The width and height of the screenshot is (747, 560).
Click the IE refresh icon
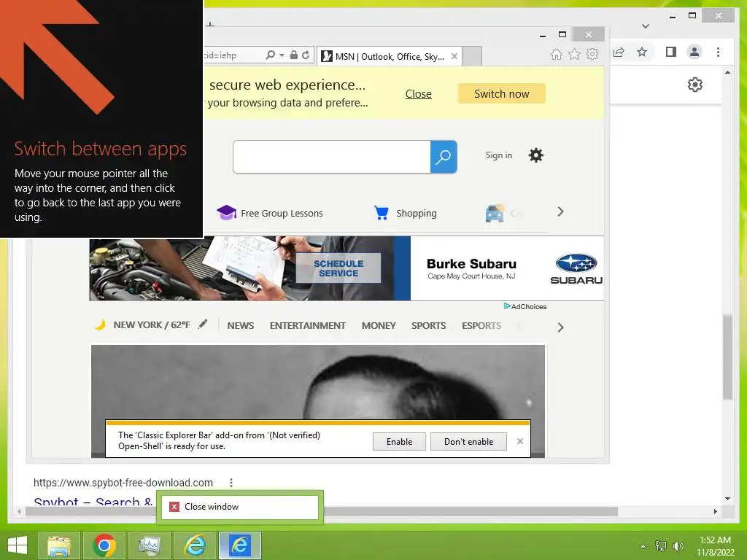(x=306, y=55)
